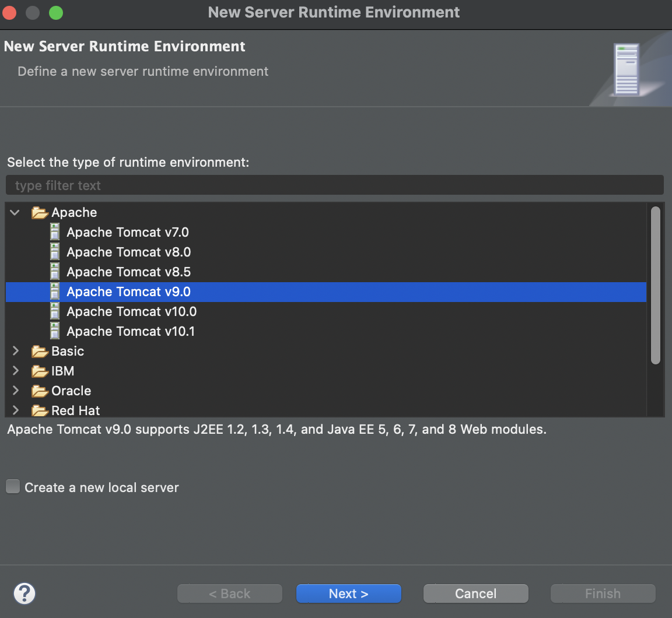The height and width of the screenshot is (618, 672).
Task: Expand the Basic category chevron
Action: coord(15,351)
